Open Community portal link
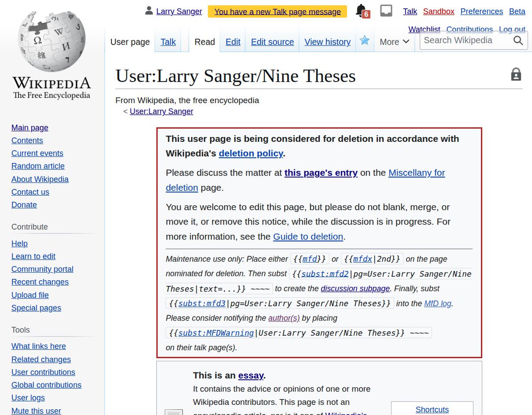Viewport: 532px width, 415px height. pyautogui.click(x=42, y=269)
